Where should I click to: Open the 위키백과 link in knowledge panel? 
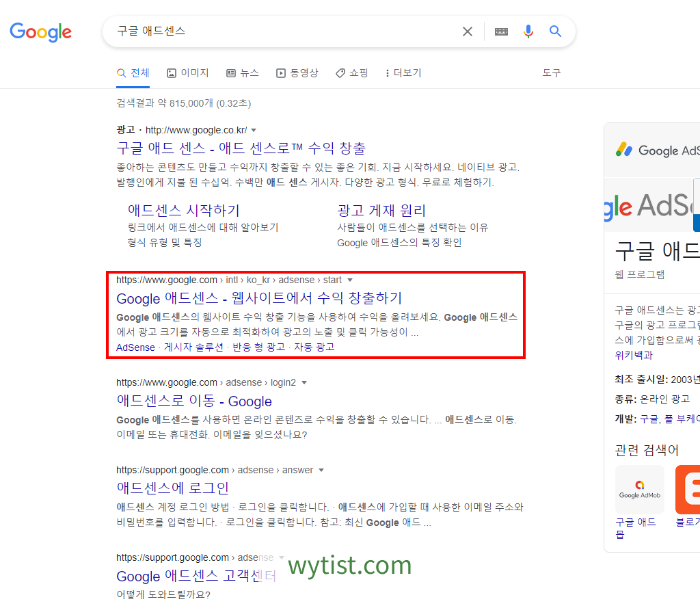(634, 355)
